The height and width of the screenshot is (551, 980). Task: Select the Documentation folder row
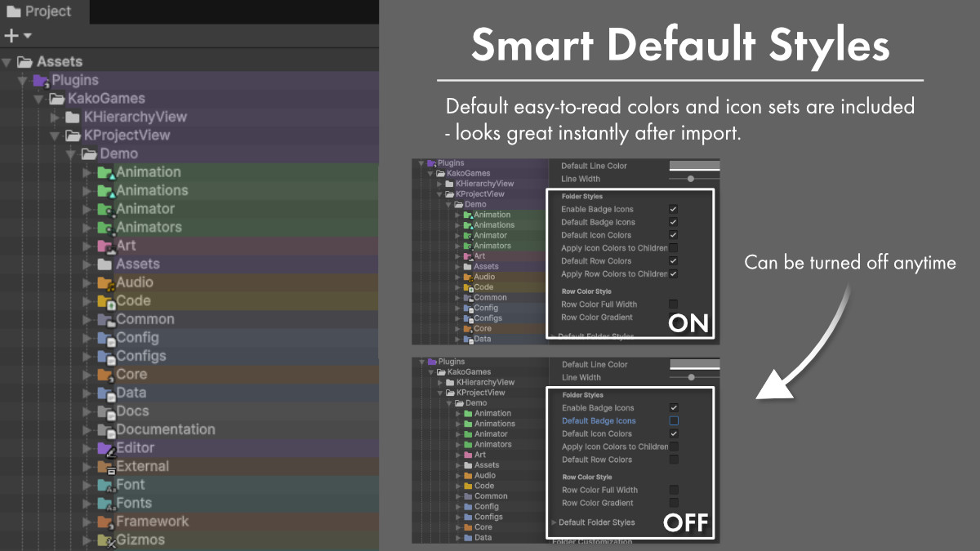point(166,429)
